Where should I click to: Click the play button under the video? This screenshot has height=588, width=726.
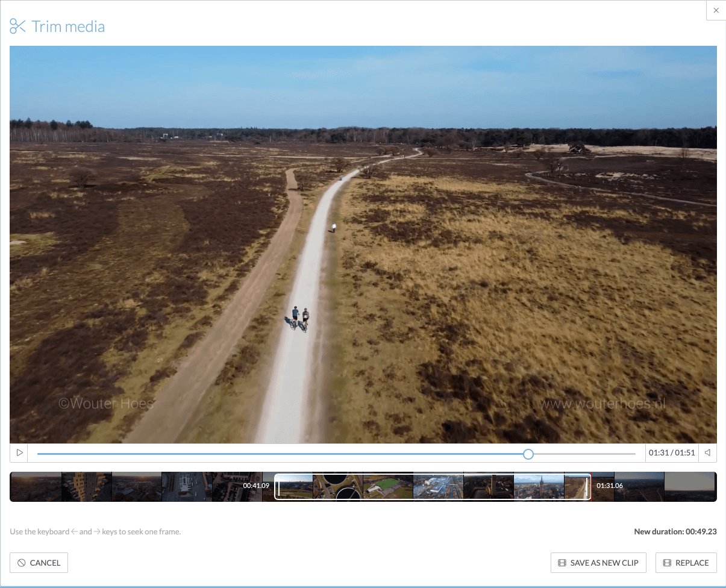click(x=19, y=453)
